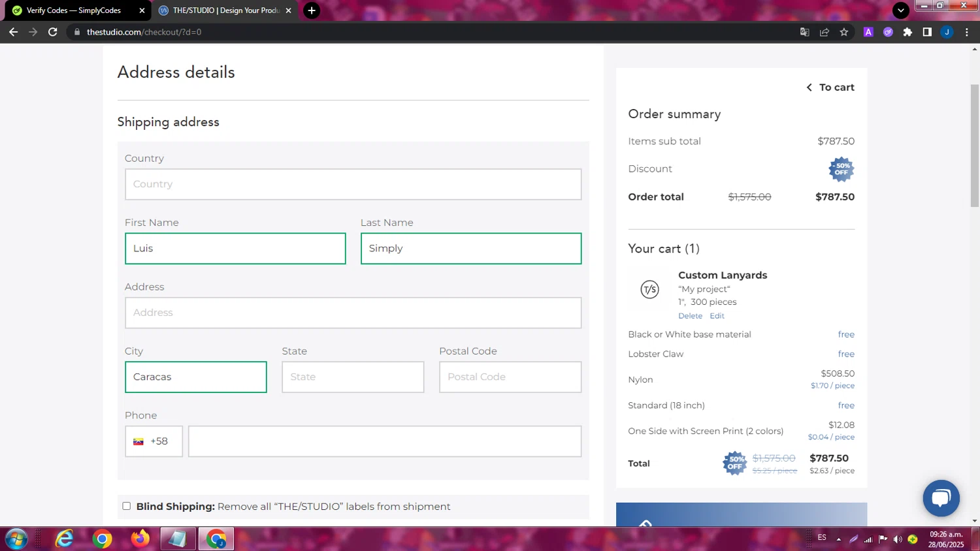The height and width of the screenshot is (551, 980).
Task: Click 50% OFF badge beside Total
Action: [x=734, y=463]
